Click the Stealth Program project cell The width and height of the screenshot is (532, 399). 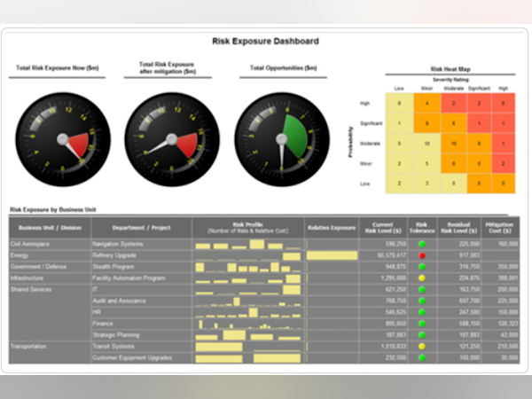coord(142,267)
